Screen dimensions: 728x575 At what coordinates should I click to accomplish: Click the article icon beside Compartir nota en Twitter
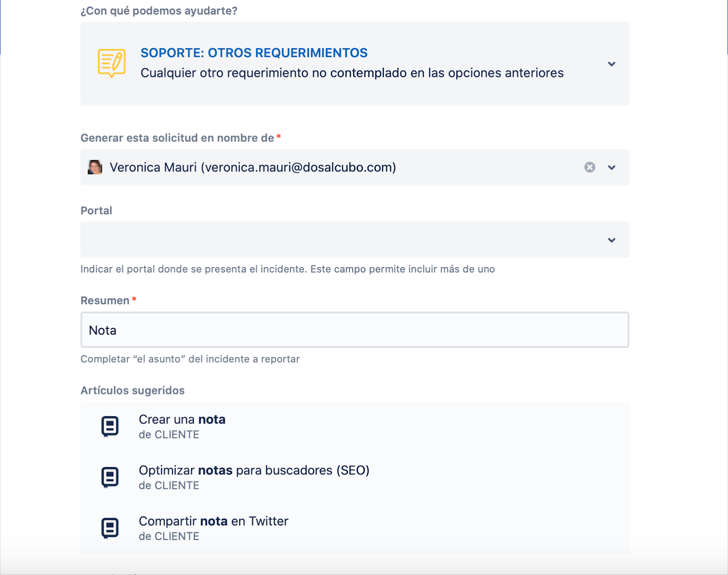click(110, 528)
